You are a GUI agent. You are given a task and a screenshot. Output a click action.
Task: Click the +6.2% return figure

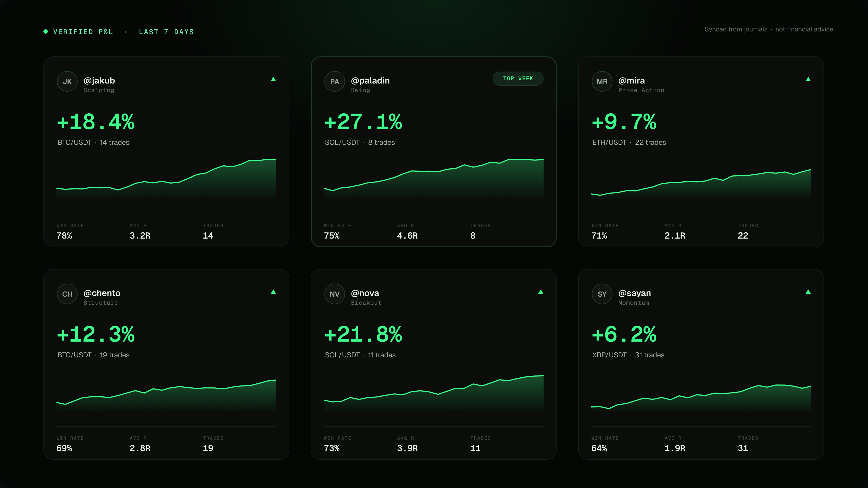pyautogui.click(x=624, y=334)
